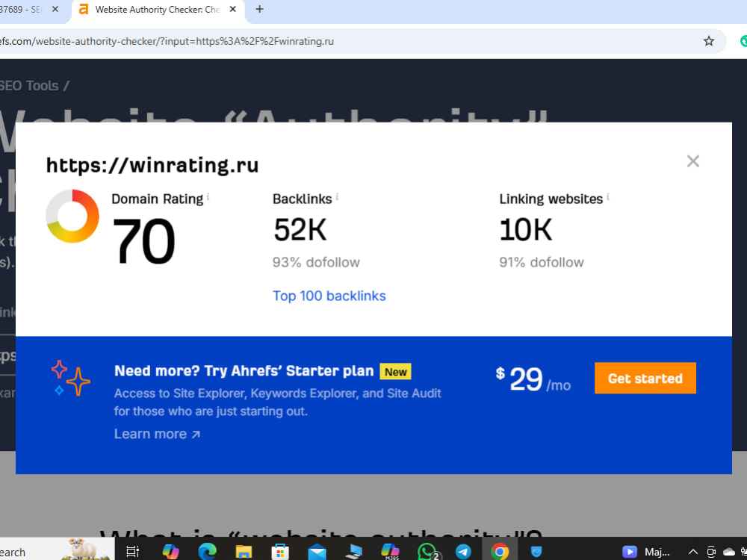
Task: Open the laptop icon app in taskbar
Action: [x=353, y=552]
